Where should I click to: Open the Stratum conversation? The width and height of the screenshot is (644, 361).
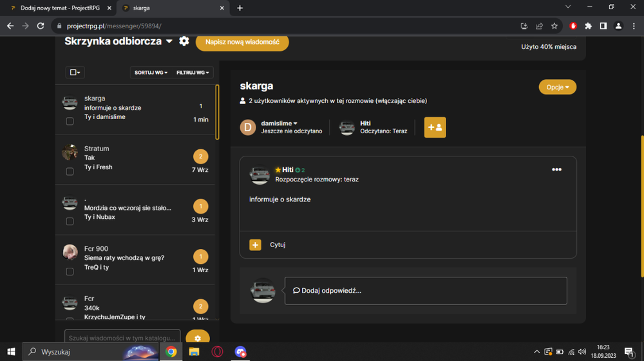click(135, 160)
